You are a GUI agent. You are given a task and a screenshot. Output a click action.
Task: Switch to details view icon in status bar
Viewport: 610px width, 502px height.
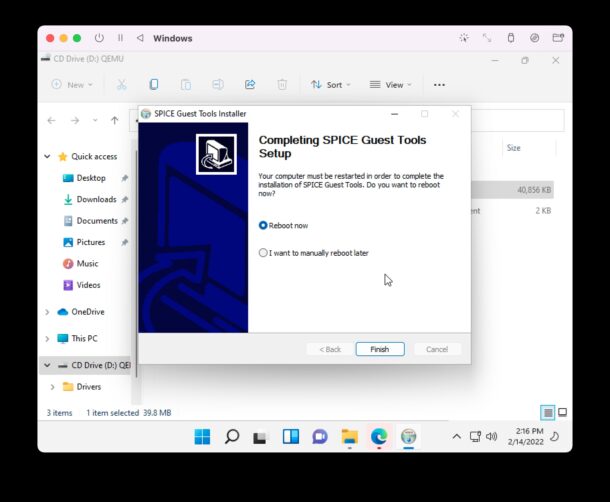pyautogui.click(x=548, y=412)
